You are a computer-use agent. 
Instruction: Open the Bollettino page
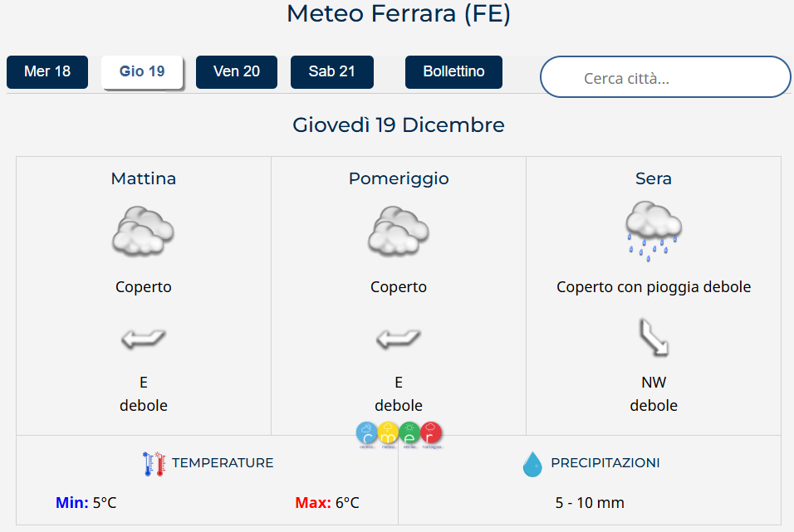pos(453,71)
